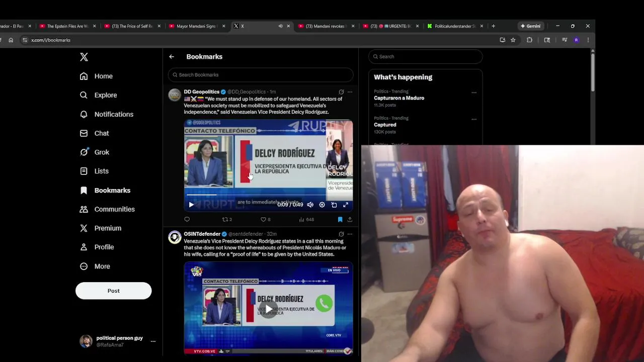Open Chat in the sidebar

point(94,133)
